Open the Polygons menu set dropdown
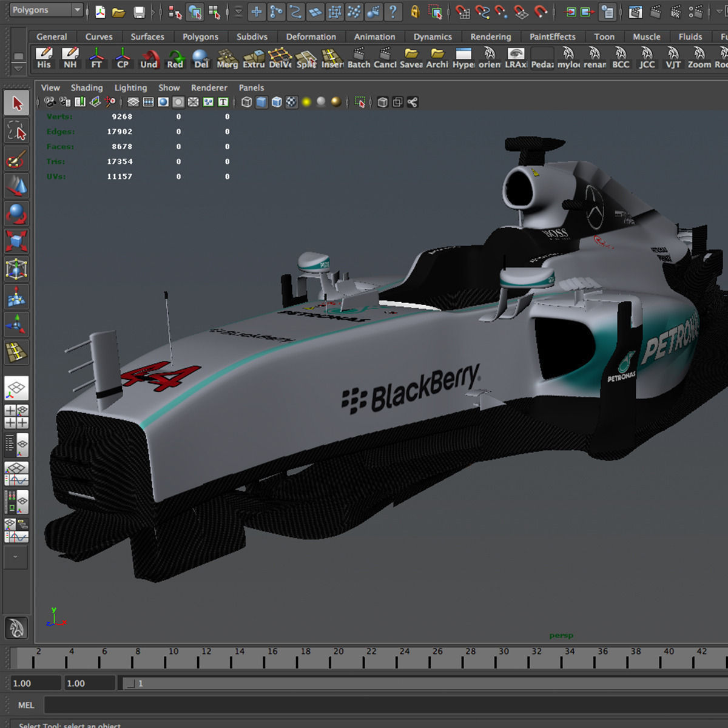 click(46, 10)
